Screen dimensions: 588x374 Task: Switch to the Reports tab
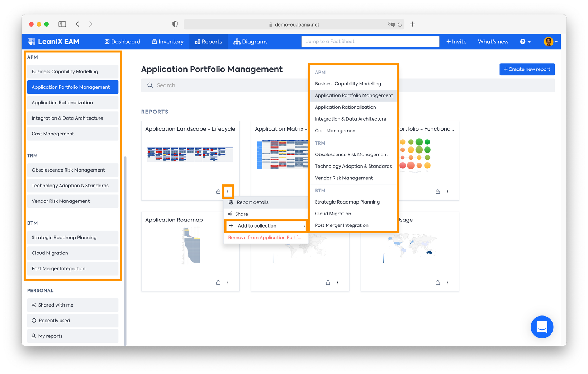tap(208, 42)
